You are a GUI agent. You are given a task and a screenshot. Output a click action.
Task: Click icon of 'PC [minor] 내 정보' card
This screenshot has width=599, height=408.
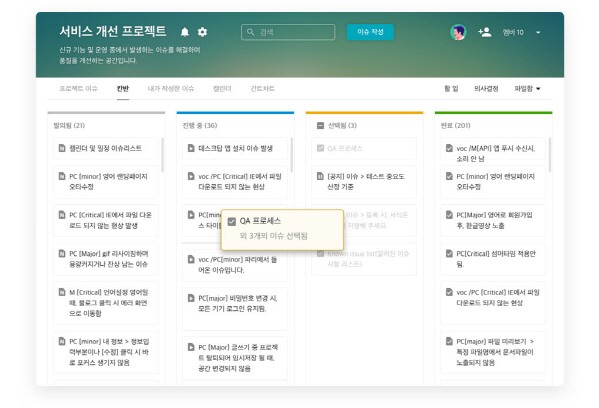coord(62,341)
